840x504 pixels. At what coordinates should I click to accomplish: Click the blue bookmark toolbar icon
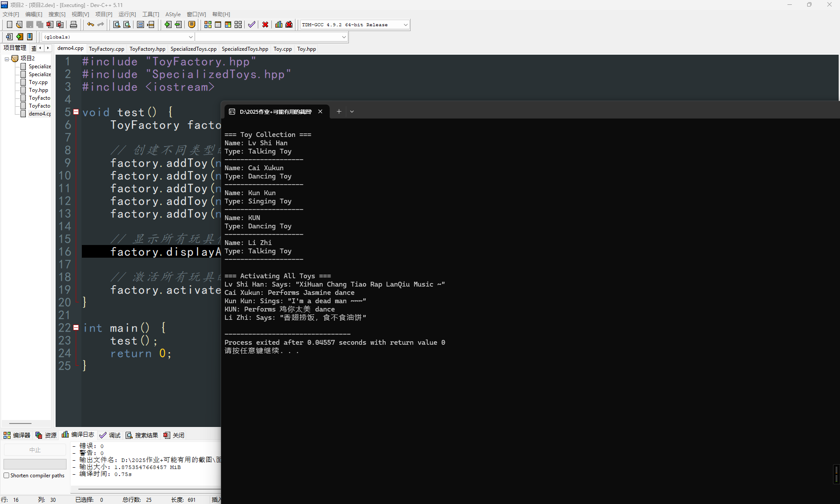pyautogui.click(x=30, y=37)
